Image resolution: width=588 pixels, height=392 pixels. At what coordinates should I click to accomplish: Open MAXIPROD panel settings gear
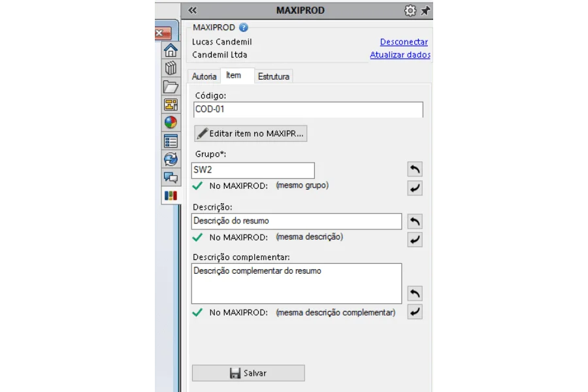(x=410, y=10)
